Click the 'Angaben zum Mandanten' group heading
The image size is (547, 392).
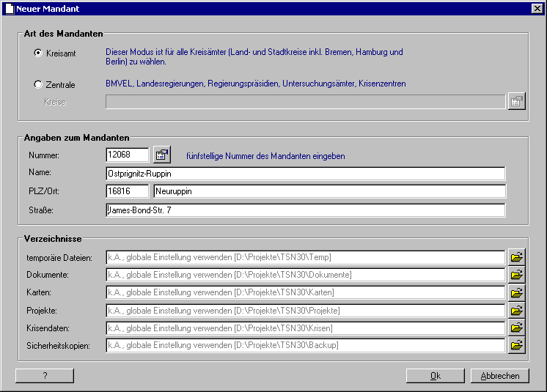click(x=77, y=138)
